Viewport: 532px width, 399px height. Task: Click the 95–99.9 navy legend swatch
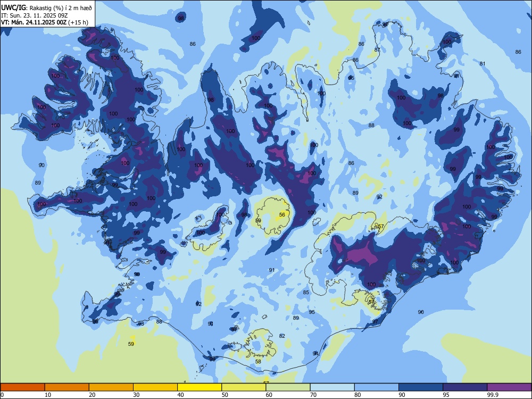tap(465, 387)
